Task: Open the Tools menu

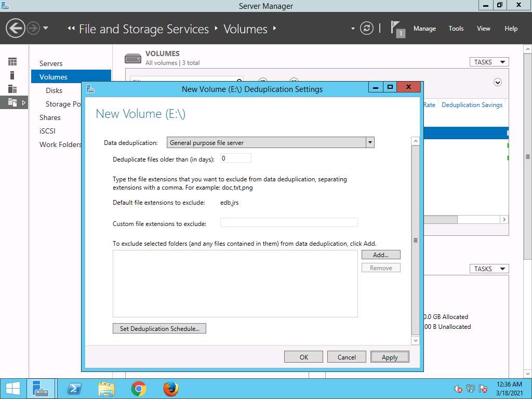Action: pos(456,29)
